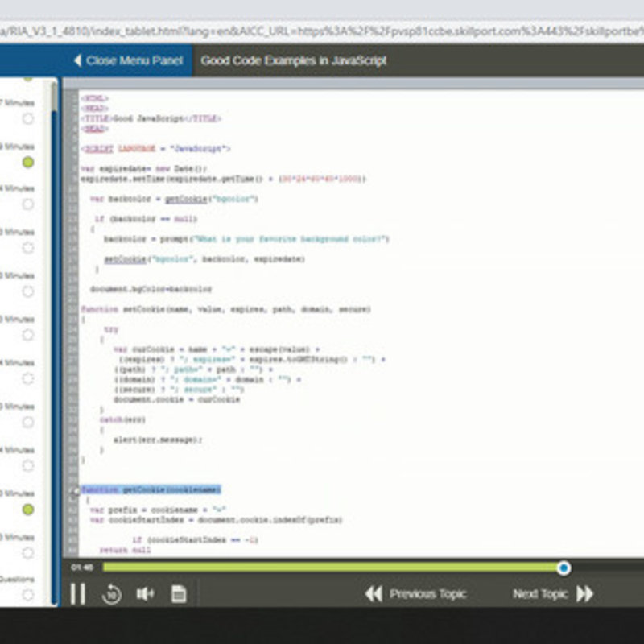Click the var expiredate= new Date() line
Image resolution: width=644 pixels, height=644 pixels.
point(144,169)
